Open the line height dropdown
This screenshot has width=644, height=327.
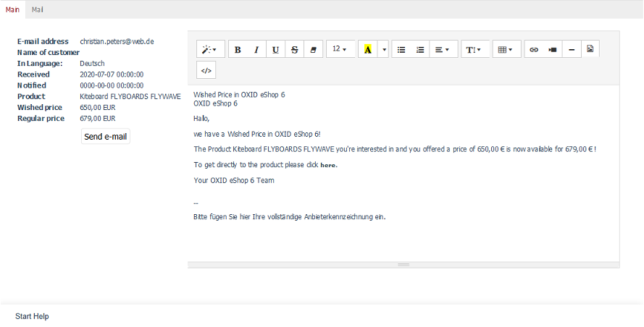(x=473, y=49)
